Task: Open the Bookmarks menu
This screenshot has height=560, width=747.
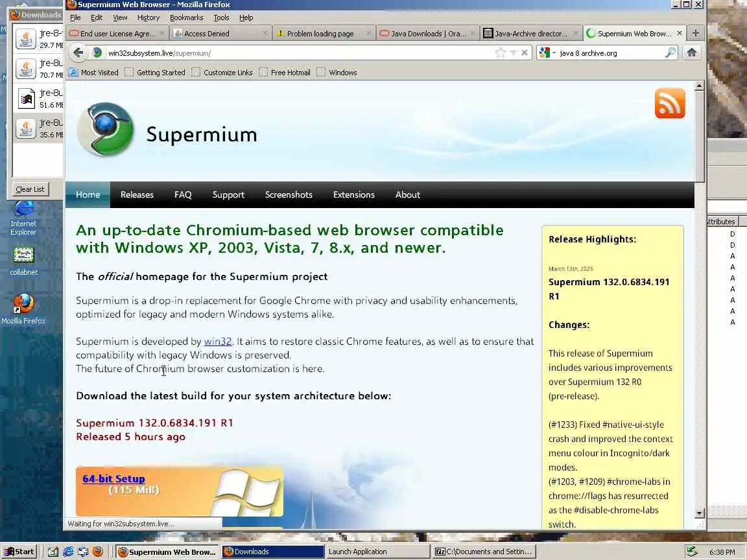Action: tap(186, 17)
